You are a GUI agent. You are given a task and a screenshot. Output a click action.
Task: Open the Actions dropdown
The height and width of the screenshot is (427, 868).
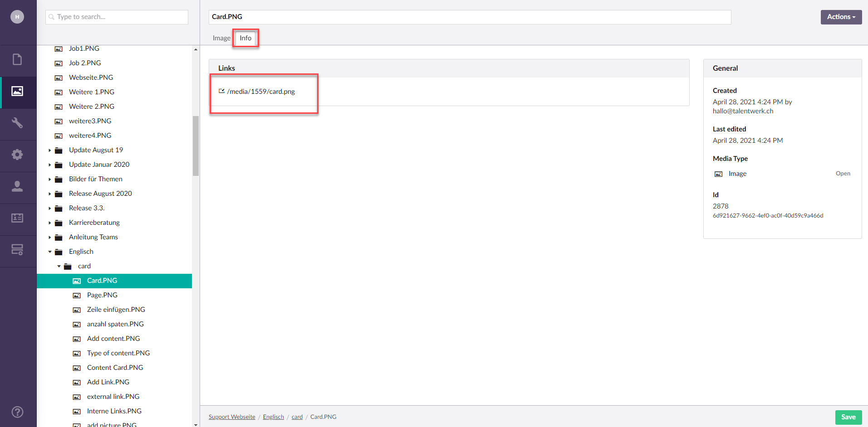(841, 17)
